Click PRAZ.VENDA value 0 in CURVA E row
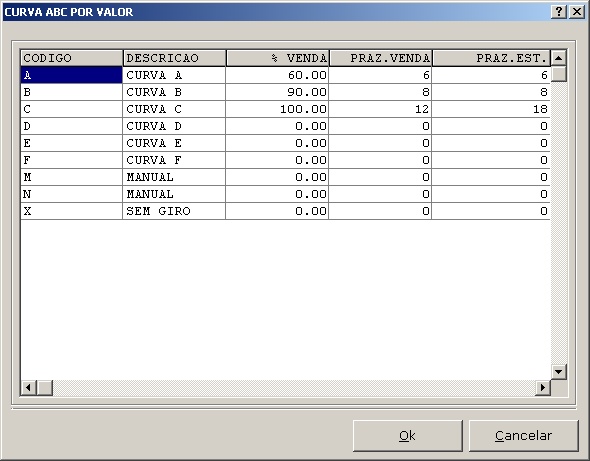The height and width of the screenshot is (461, 590). tap(380, 143)
